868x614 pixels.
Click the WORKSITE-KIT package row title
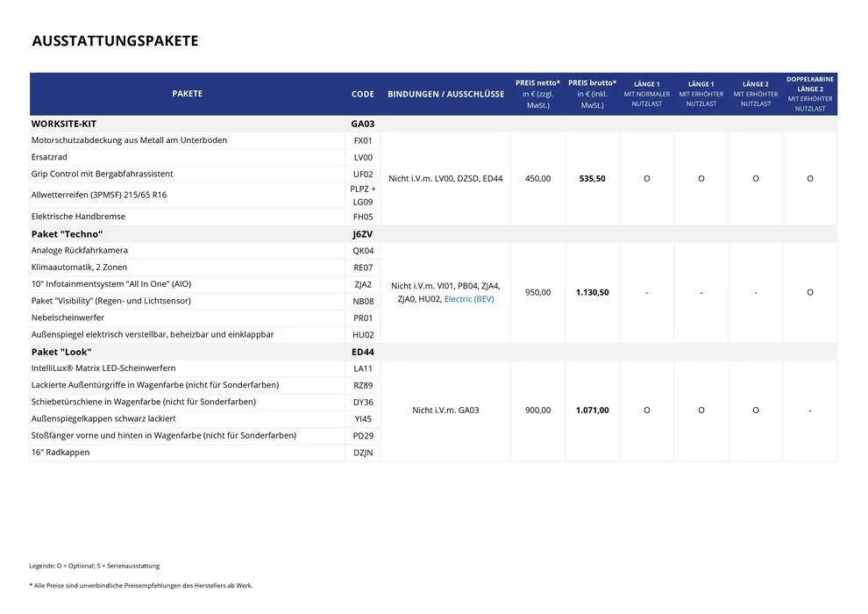63,124
